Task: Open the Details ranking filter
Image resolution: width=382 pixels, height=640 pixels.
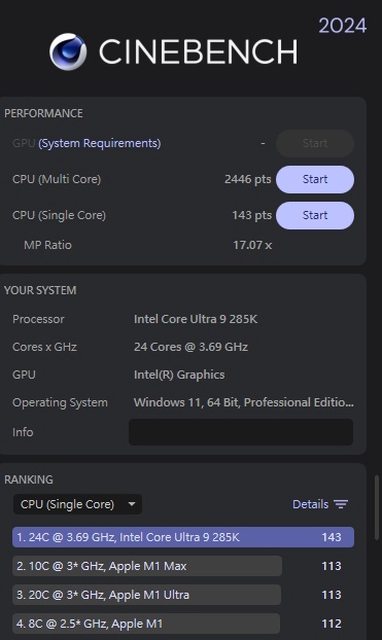Action: click(x=320, y=504)
